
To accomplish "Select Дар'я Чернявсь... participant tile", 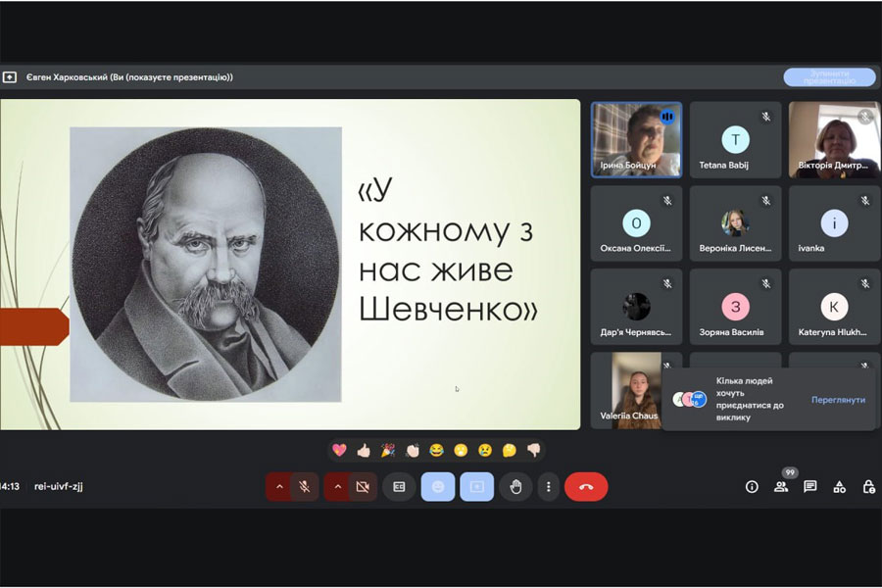I will coord(636,307).
